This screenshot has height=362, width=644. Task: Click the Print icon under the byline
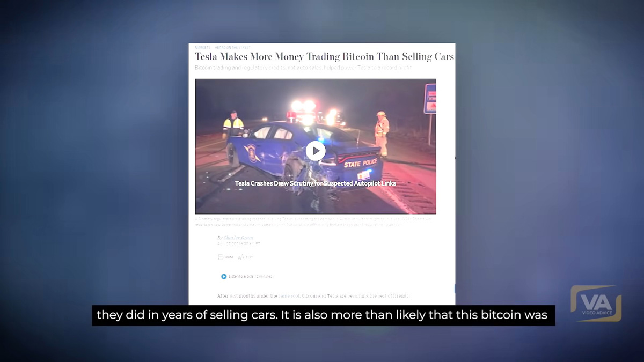[x=221, y=257]
